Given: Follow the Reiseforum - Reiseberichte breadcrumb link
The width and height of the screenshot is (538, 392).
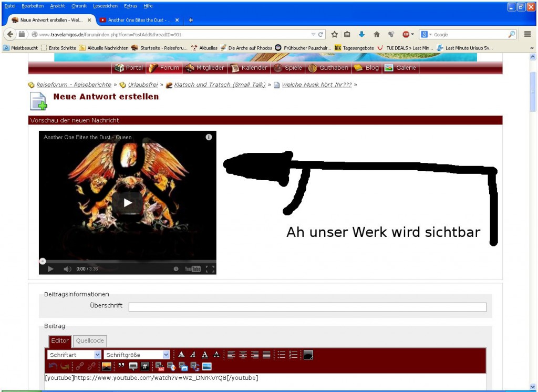Looking at the screenshot, I should [74, 85].
